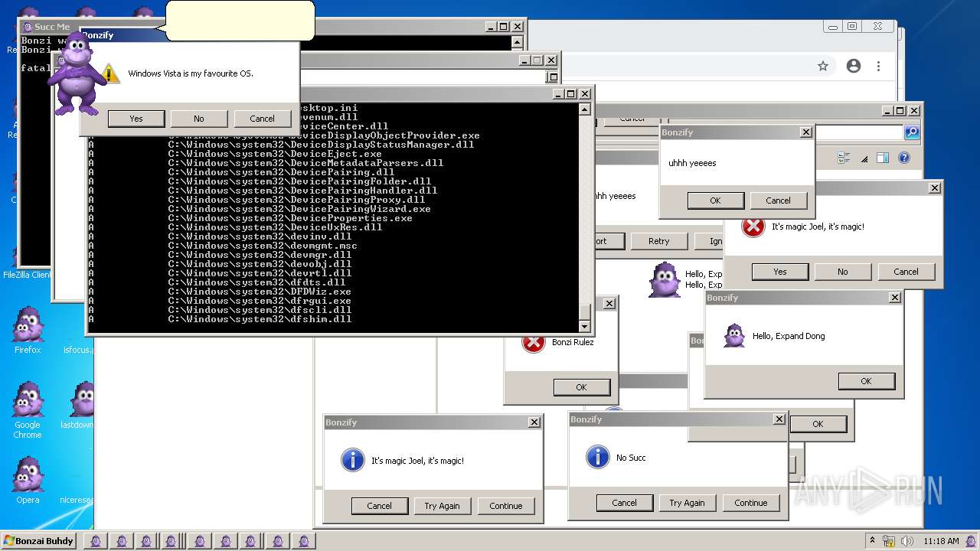Close the Bonzi Rulez dialog with its X
This screenshot has width=980, height=551.
[609, 304]
